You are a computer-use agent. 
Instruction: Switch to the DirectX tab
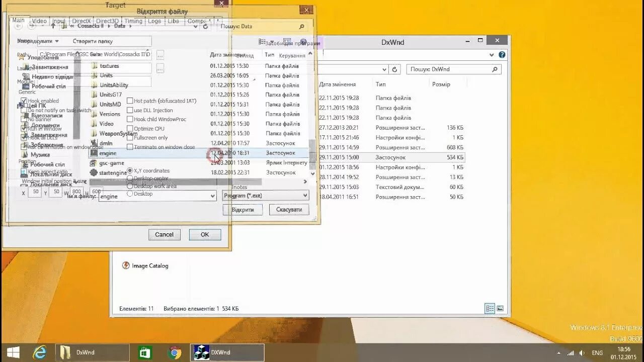[81, 21]
